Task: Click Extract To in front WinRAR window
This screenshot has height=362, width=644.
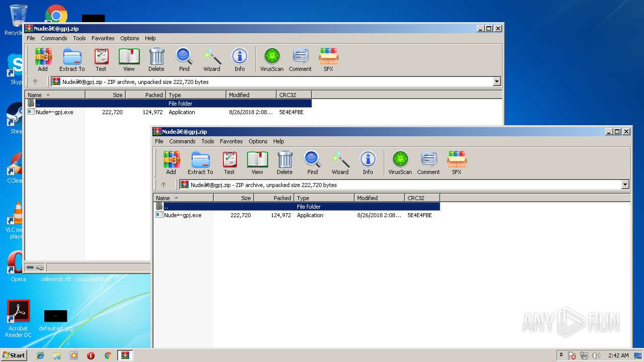Action: (x=200, y=162)
